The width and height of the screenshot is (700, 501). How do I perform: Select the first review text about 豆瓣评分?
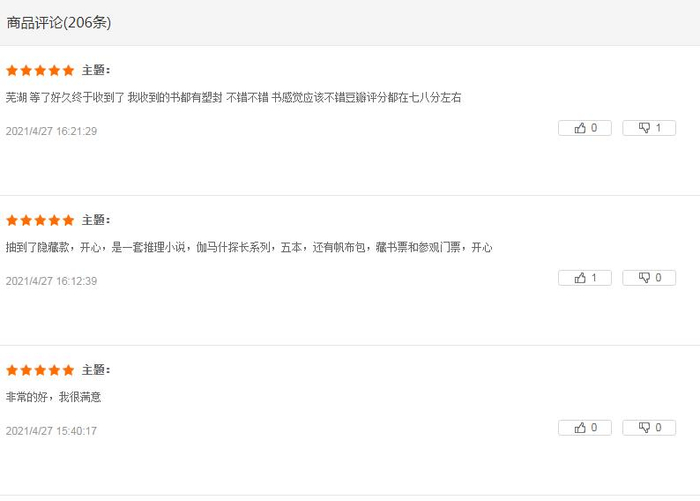(x=233, y=97)
